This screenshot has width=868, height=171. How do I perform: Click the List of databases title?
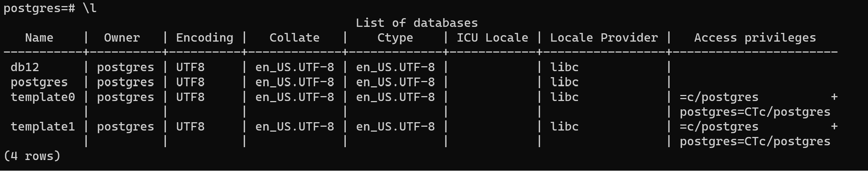tap(417, 23)
